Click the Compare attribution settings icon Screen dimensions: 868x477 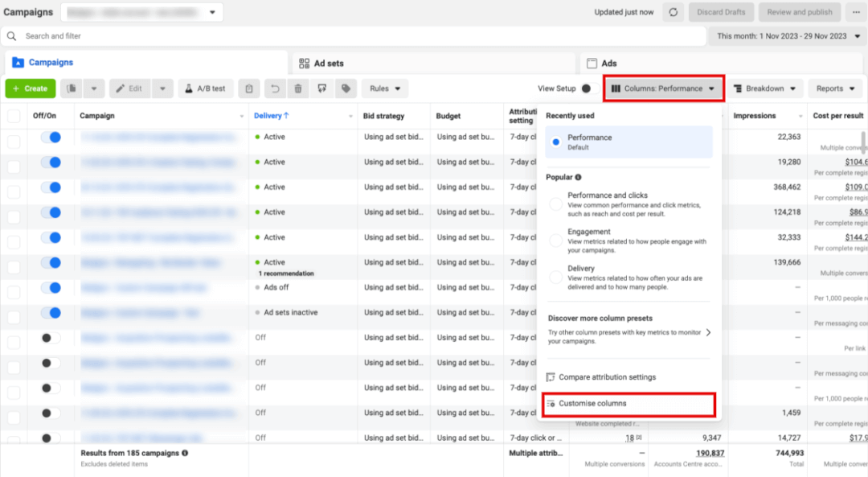tap(551, 377)
